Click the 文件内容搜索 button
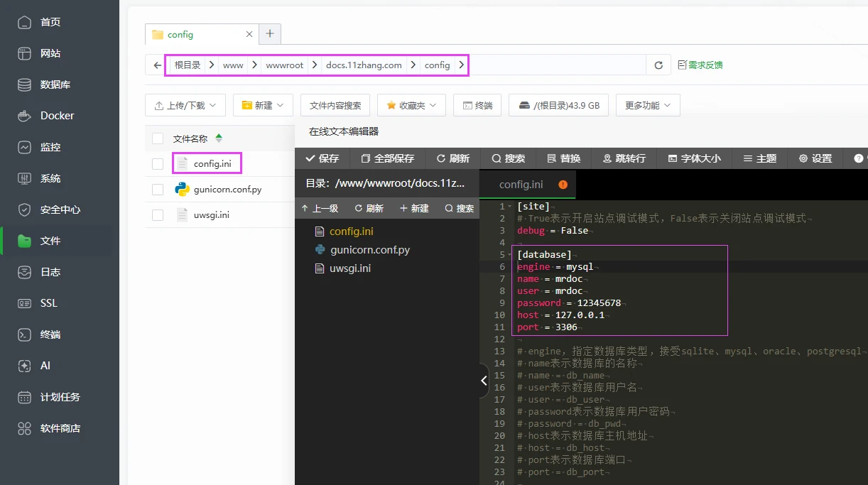 point(335,105)
